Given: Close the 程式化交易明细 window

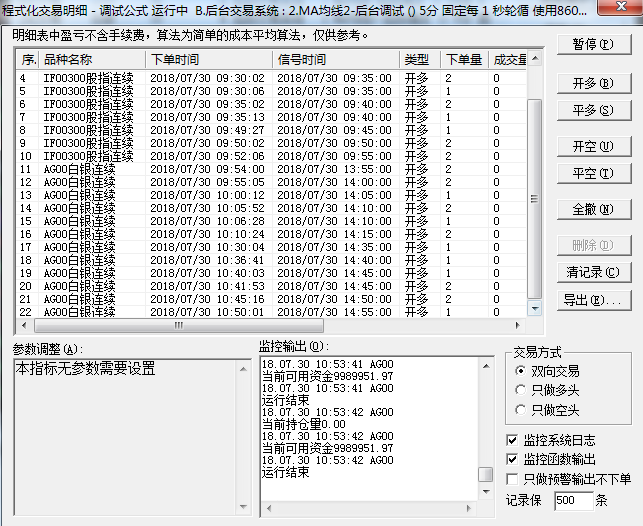Looking at the screenshot, I should [x=621, y=7].
